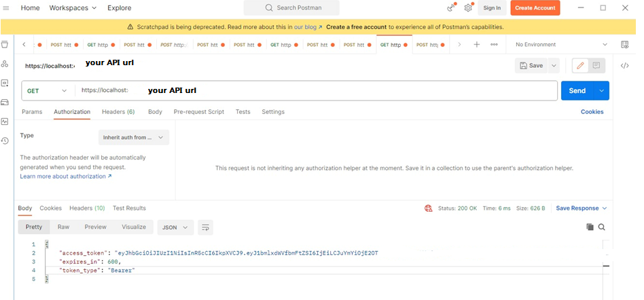Viewport: 644px width, 300px height.
Task: Open the comments icon
Action: coord(596,66)
